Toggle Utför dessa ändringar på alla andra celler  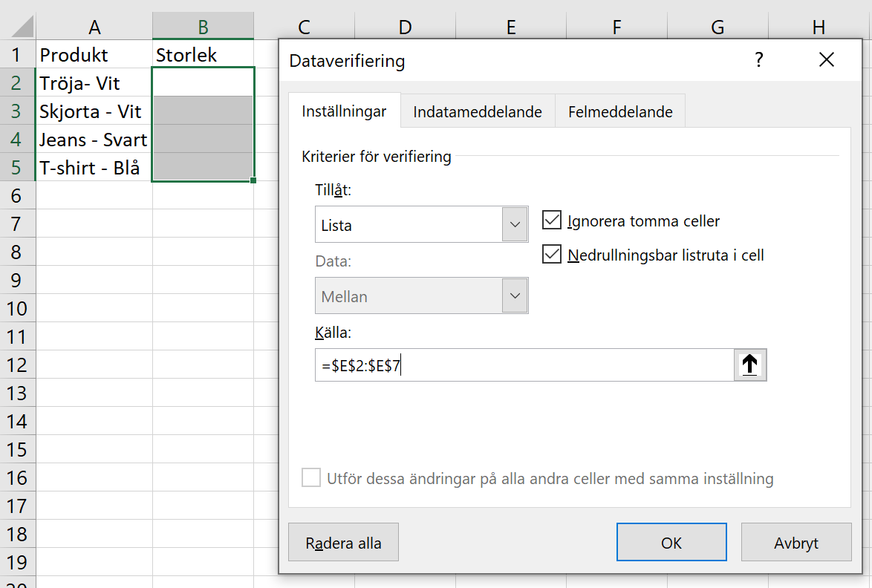(x=311, y=478)
